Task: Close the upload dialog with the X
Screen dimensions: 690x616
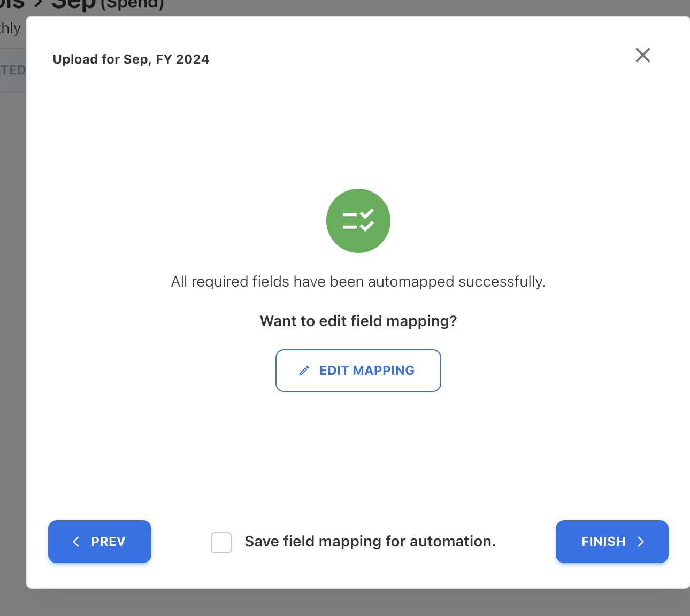Action: (x=642, y=55)
